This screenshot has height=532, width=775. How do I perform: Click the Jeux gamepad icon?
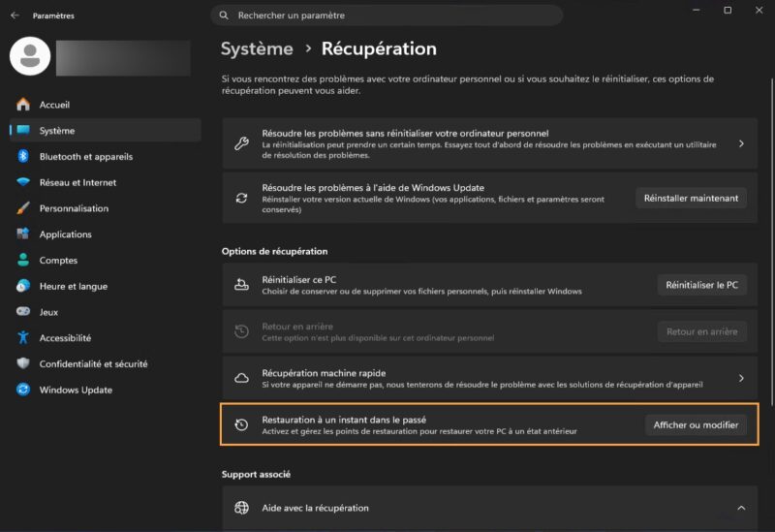[23, 311]
